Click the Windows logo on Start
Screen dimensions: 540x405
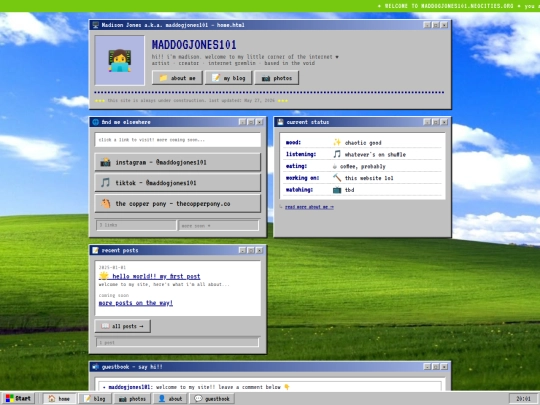coord(10,398)
